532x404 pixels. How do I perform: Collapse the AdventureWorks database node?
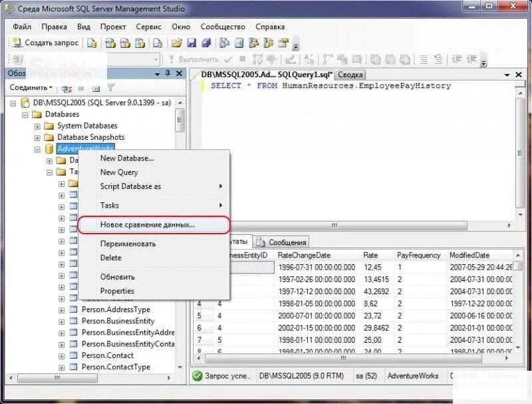37,149
